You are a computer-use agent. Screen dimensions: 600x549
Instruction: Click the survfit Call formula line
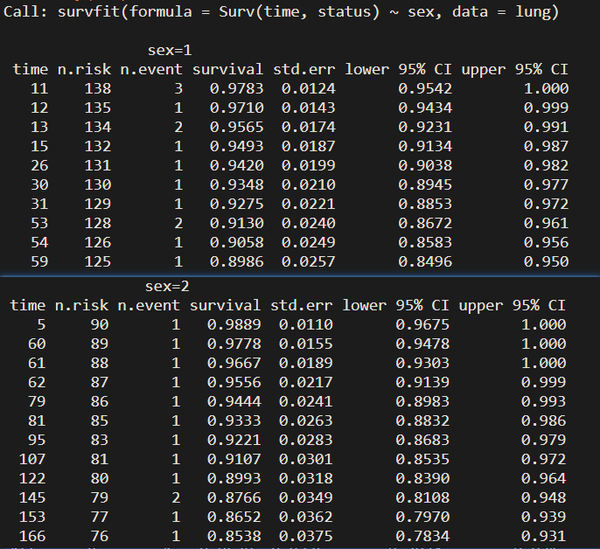281,11
